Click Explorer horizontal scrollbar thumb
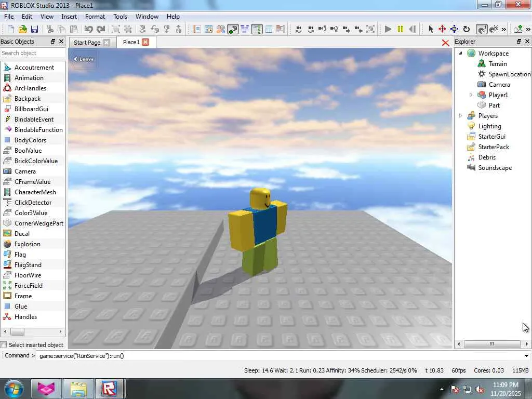The height and width of the screenshot is (399, 532). [x=491, y=344]
